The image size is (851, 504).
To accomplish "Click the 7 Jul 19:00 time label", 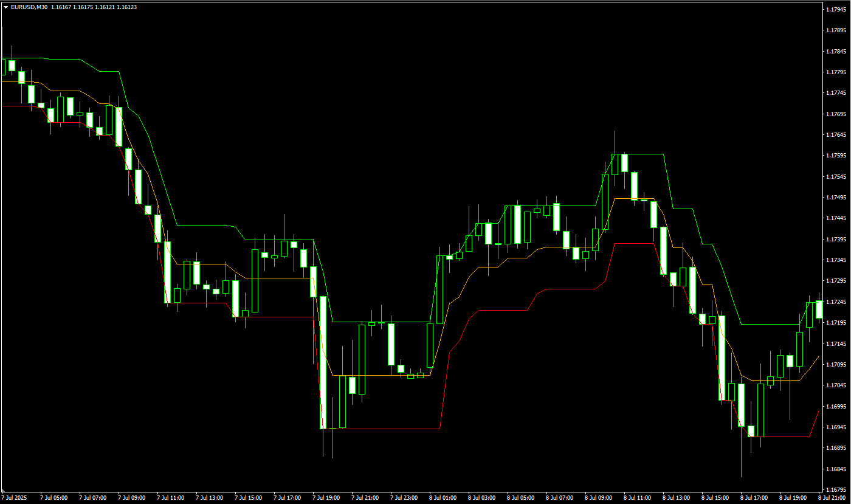I will point(326,498).
